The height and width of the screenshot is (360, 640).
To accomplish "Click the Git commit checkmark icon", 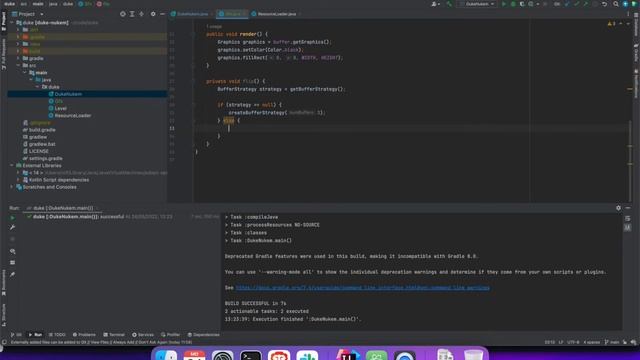I will [x=576, y=4].
